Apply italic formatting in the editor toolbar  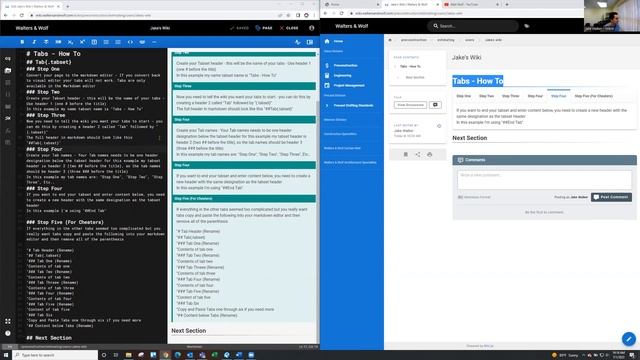point(34,42)
